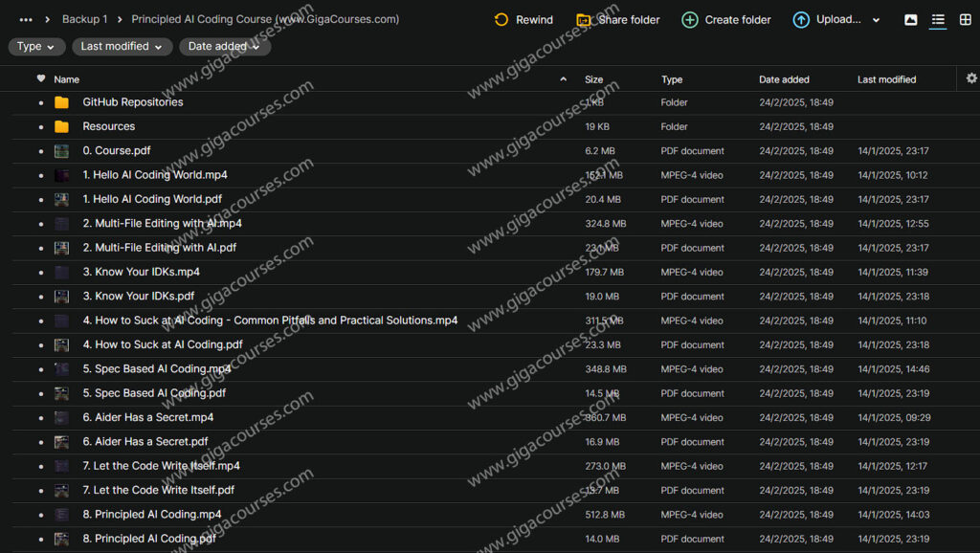Click the Upload arrow icon
Image resolution: width=980 pixels, height=553 pixels.
pos(801,20)
